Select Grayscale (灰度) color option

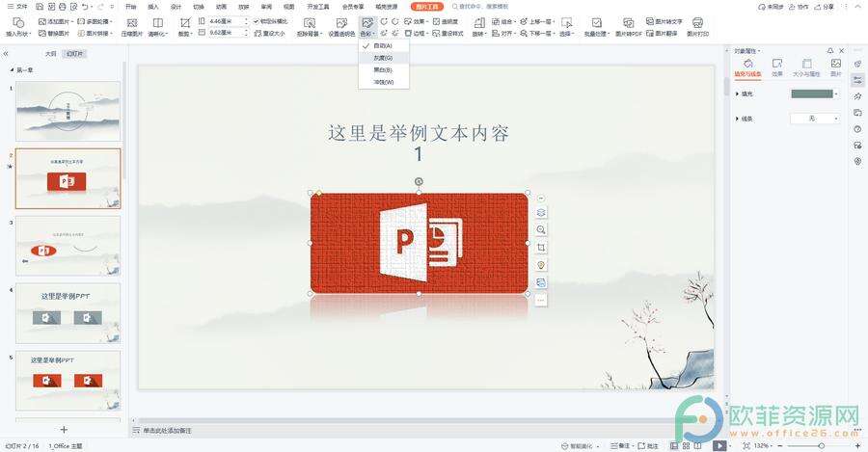[384, 58]
